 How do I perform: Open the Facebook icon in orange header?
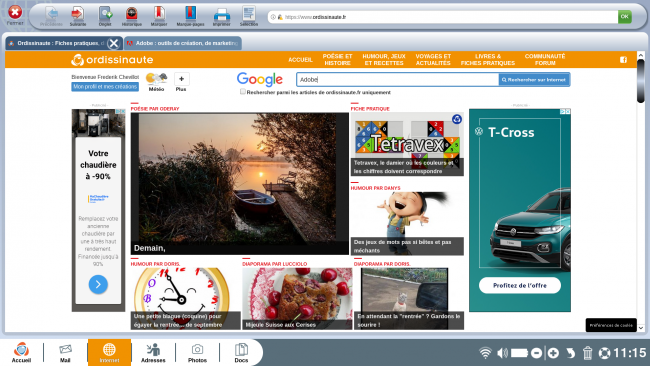[623, 60]
